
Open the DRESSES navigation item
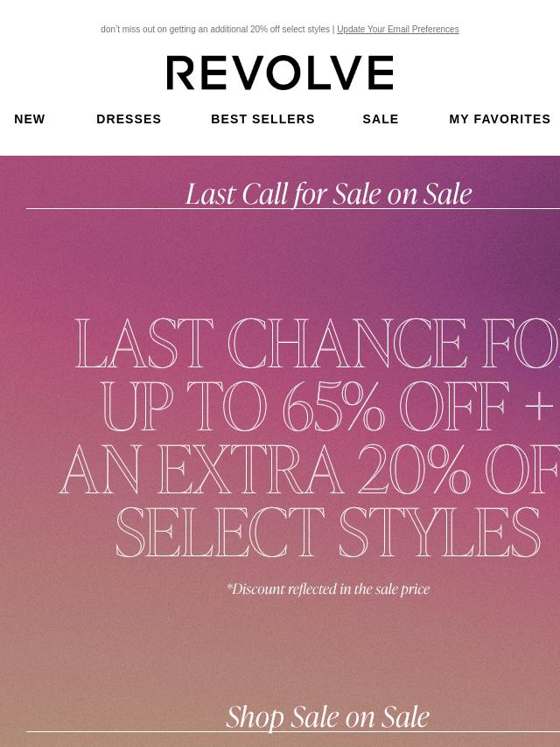pos(129,119)
